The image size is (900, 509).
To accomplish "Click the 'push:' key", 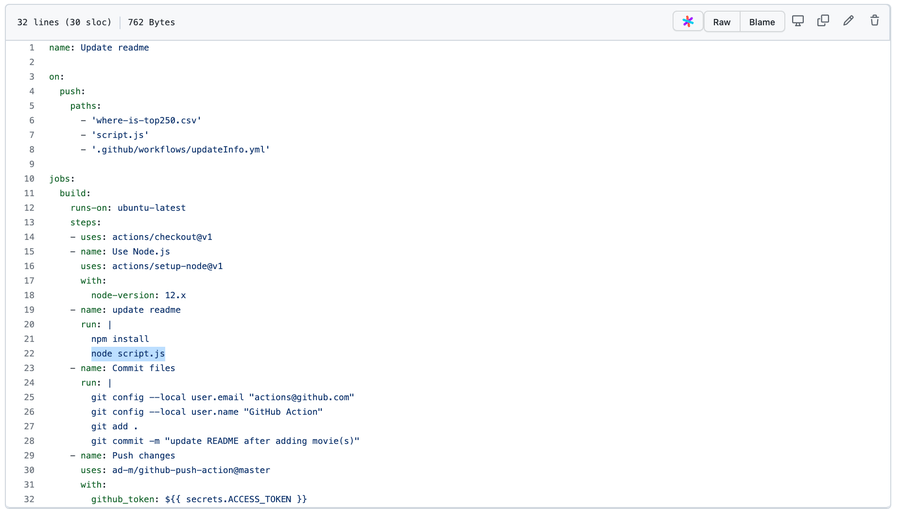I will pos(72,91).
